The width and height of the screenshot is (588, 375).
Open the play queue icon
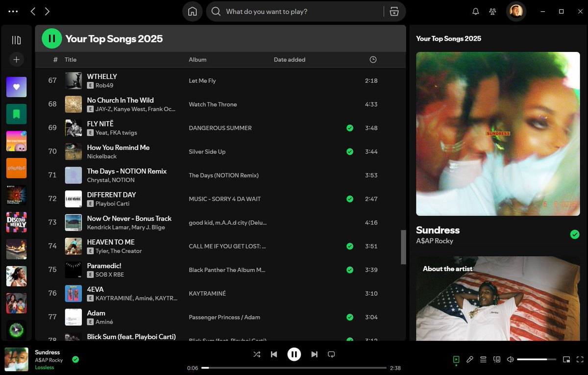tap(483, 359)
